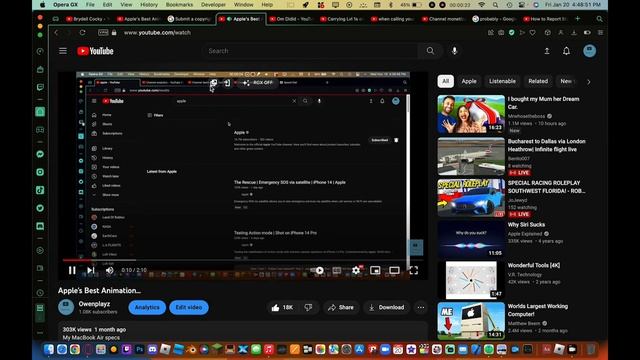
Task: Open 'Wonderful Tools [4K]' video title
Action: [534, 265]
